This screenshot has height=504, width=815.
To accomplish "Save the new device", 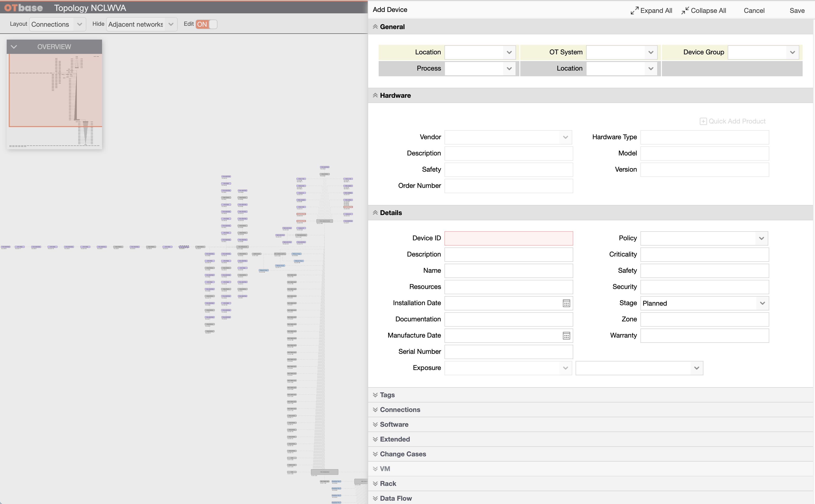I will pyautogui.click(x=797, y=10).
